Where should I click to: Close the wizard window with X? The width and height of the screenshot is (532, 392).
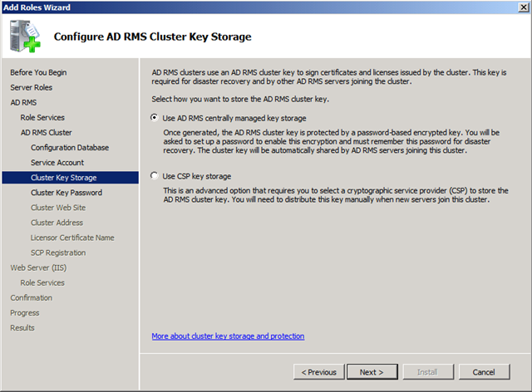(524, 7)
